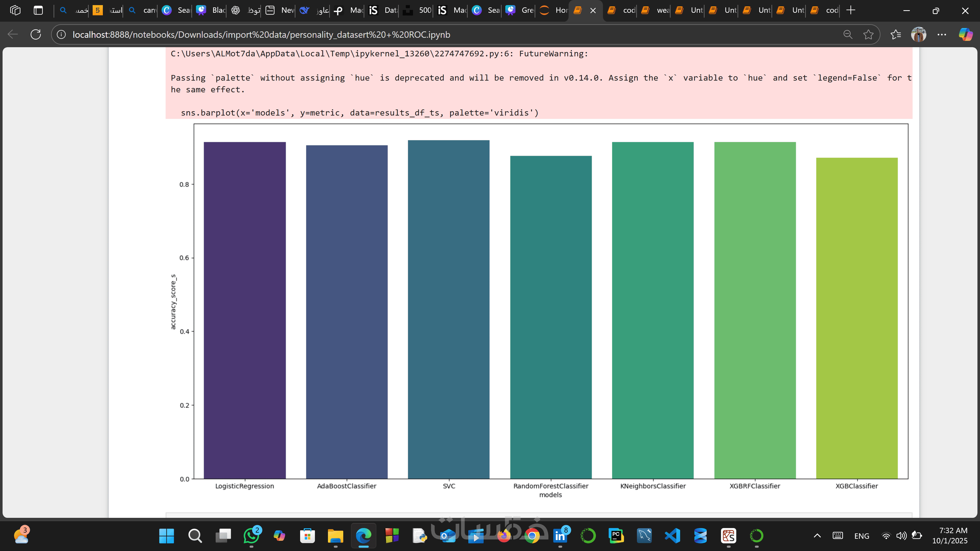
Task: View site information icon in address bar
Action: tap(61, 35)
